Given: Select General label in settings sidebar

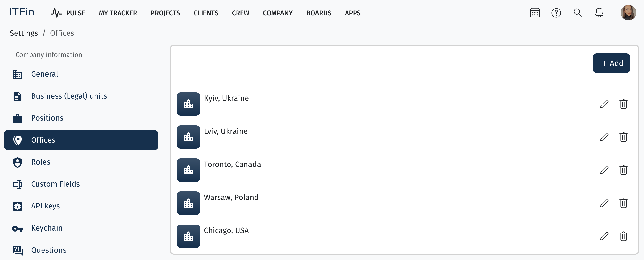Looking at the screenshot, I should tap(44, 74).
